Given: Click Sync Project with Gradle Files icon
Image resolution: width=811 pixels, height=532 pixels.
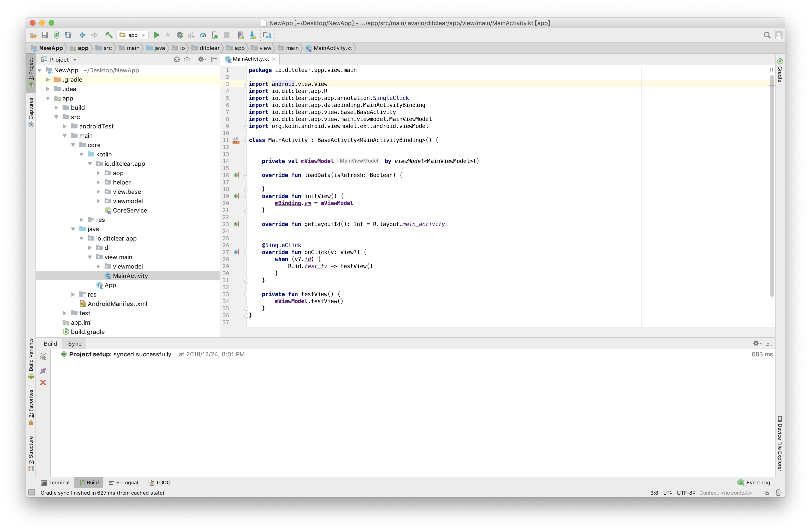Looking at the screenshot, I should click(56, 35).
